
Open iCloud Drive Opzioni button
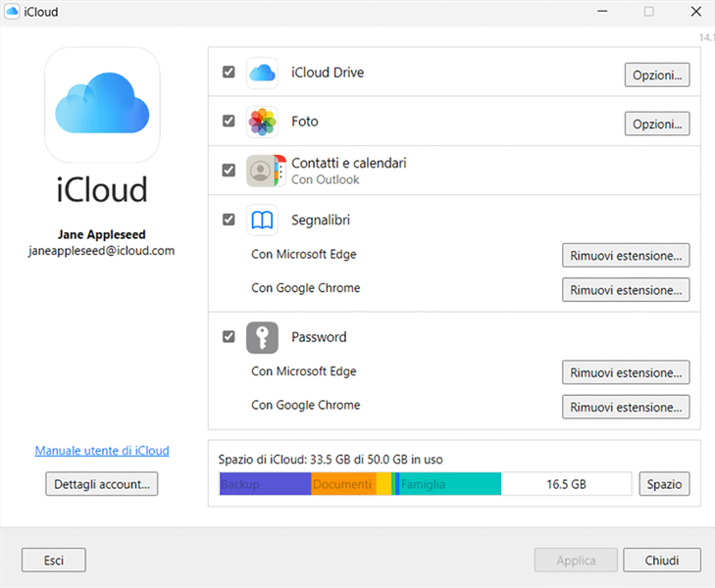click(656, 74)
